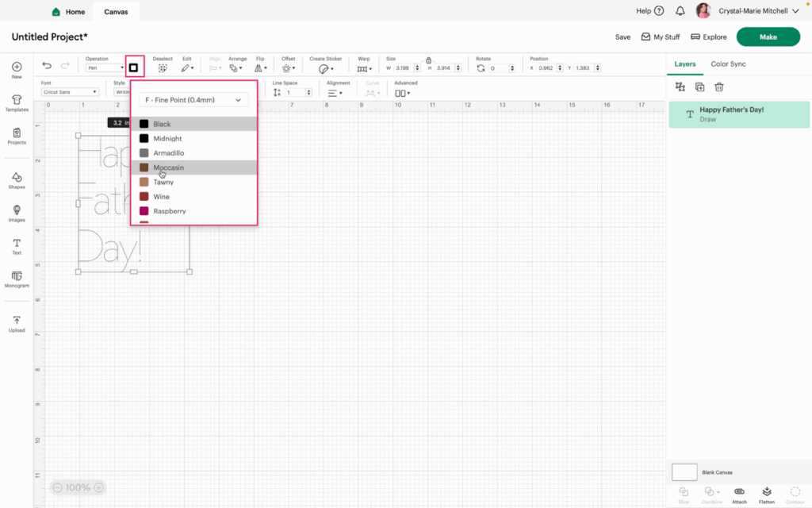812x508 pixels.
Task: Click the Upload icon in sidebar
Action: (17, 323)
